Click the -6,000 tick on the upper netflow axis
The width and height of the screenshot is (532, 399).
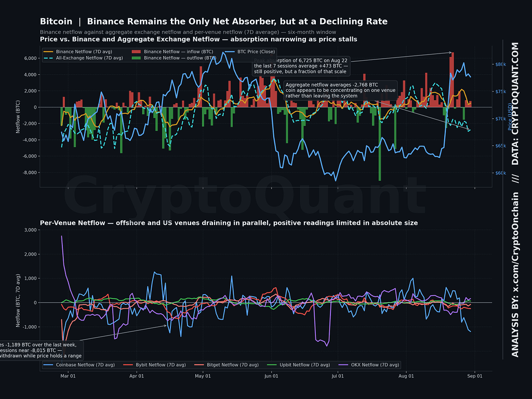click(x=30, y=156)
